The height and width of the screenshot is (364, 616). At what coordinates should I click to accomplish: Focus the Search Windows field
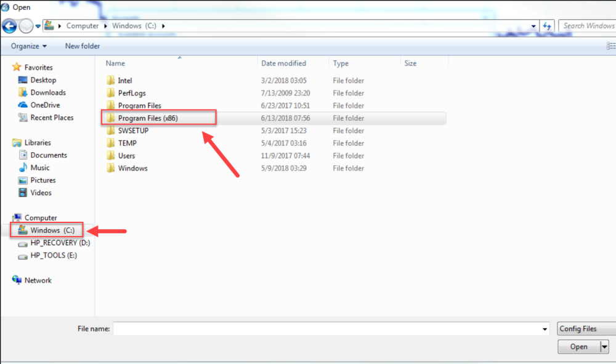[x=587, y=26]
